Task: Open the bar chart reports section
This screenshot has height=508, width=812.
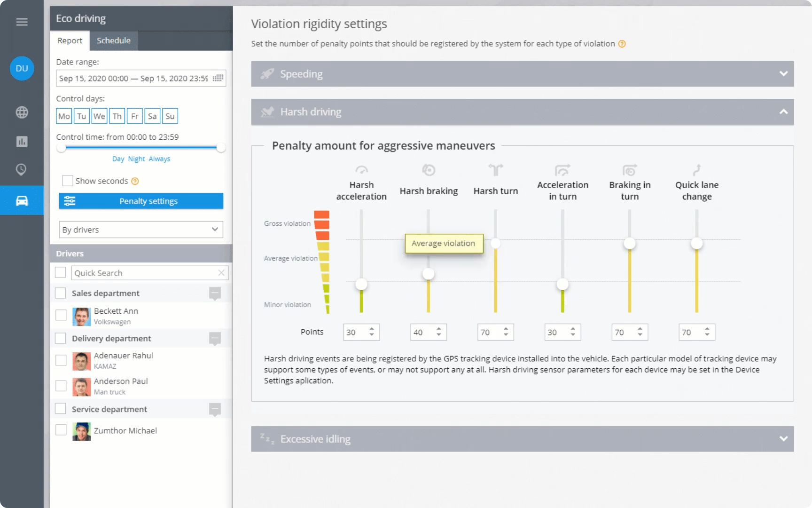Action: point(22,141)
